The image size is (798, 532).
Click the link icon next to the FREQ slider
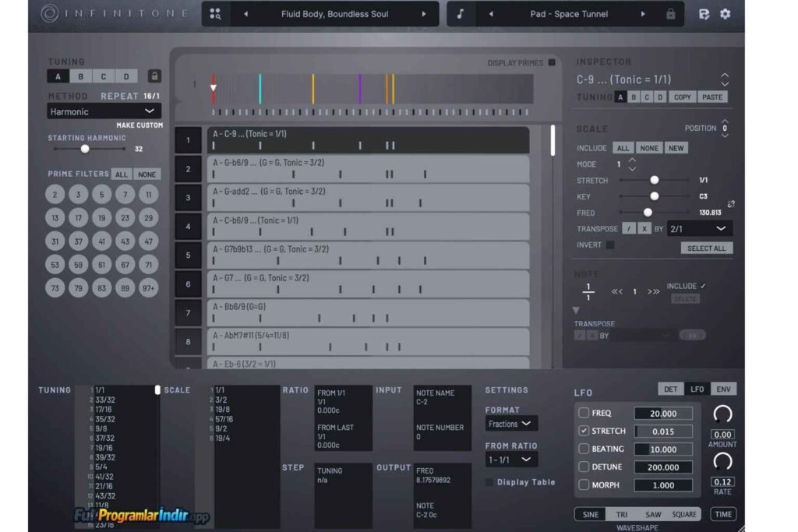point(731,204)
